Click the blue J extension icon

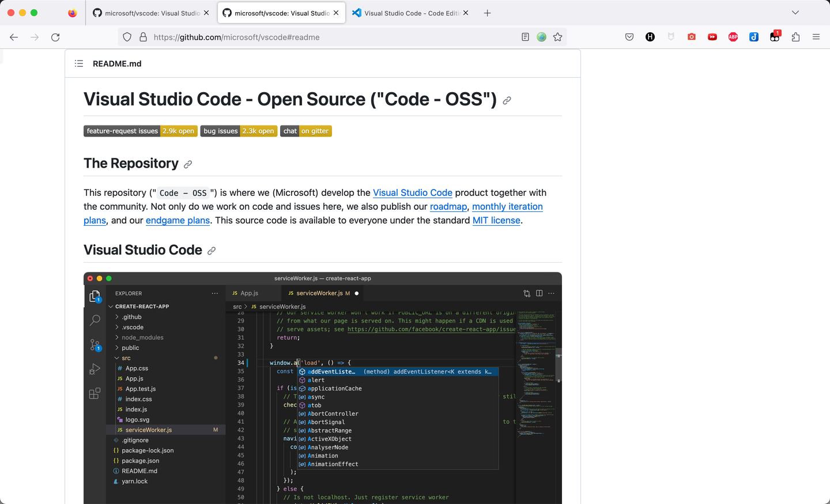click(754, 37)
